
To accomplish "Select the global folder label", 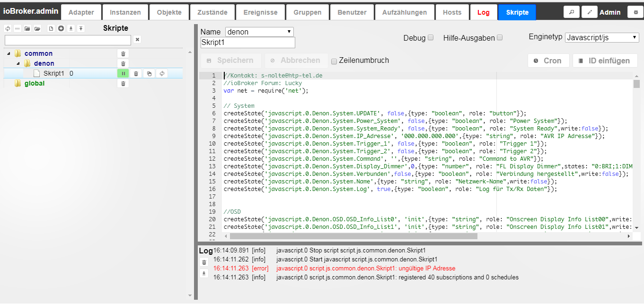I will click(35, 83).
